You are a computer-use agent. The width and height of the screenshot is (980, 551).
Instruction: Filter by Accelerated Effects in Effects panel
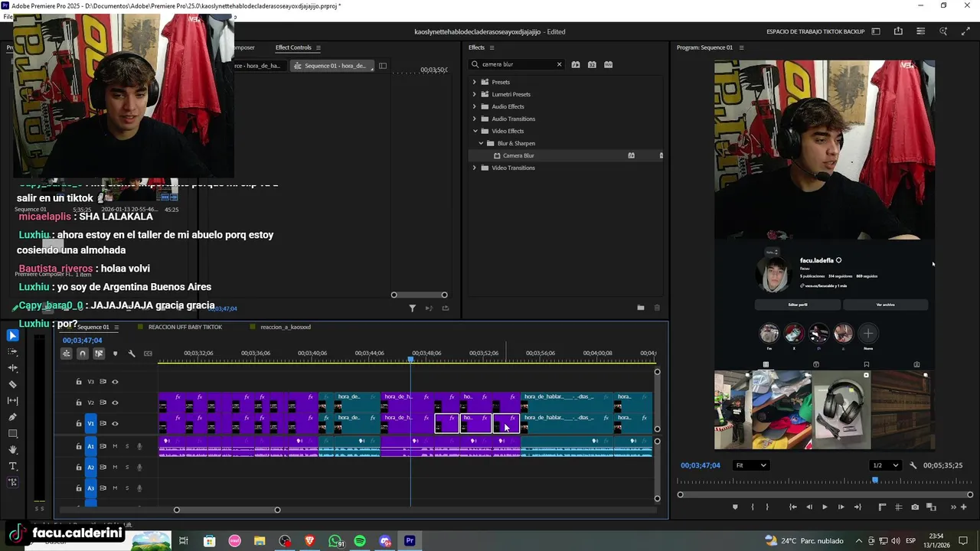tap(576, 64)
